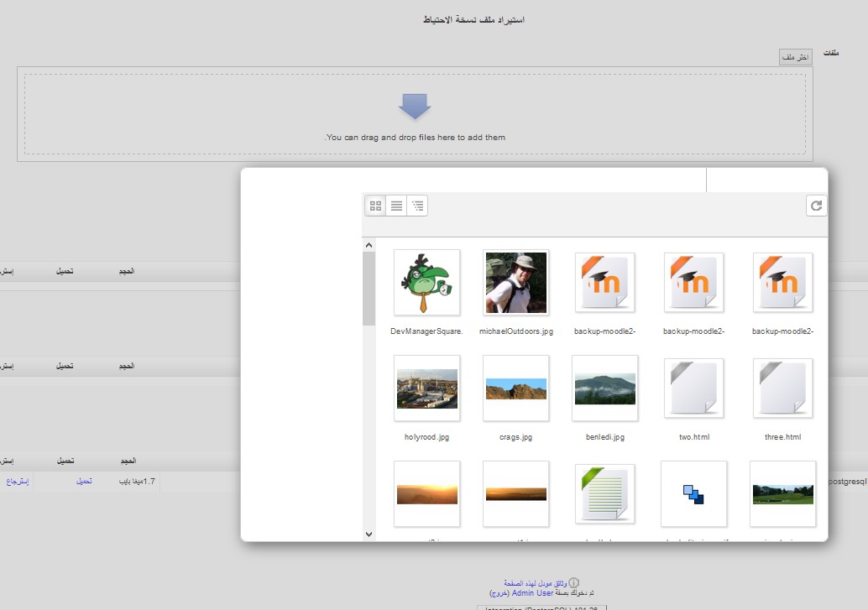
Task: Switch file picker to icons grid view
Action: coord(375,206)
